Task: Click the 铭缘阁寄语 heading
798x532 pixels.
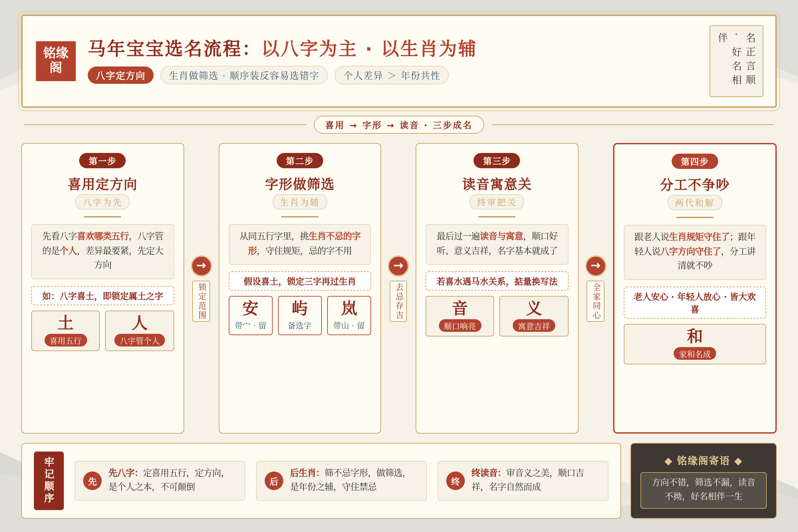Action: pyautogui.click(x=703, y=461)
